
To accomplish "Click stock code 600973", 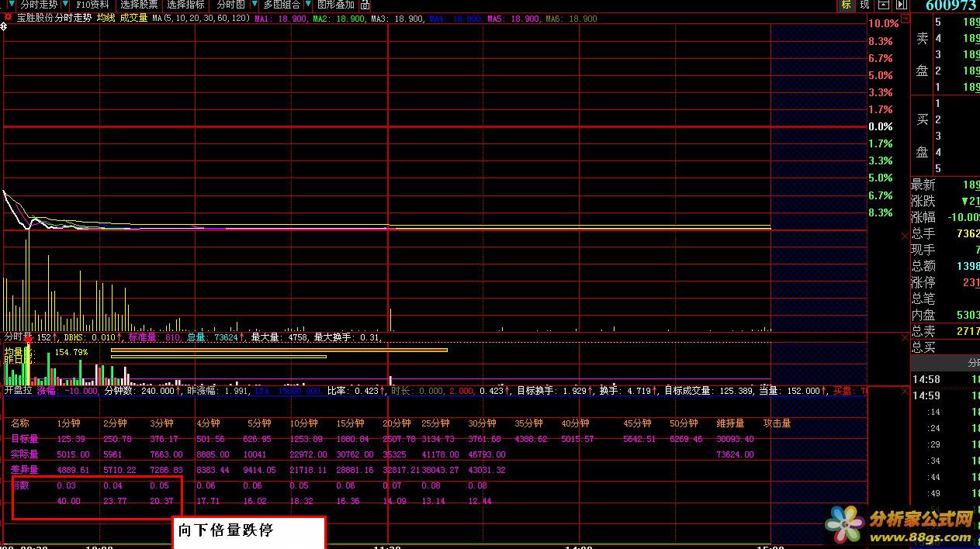I will [x=952, y=5].
